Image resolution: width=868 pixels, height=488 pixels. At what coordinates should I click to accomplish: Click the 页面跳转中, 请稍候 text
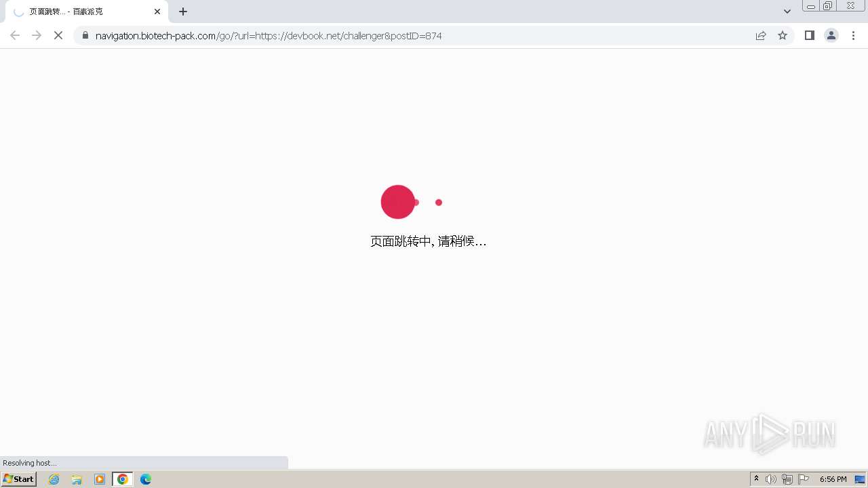tap(429, 241)
